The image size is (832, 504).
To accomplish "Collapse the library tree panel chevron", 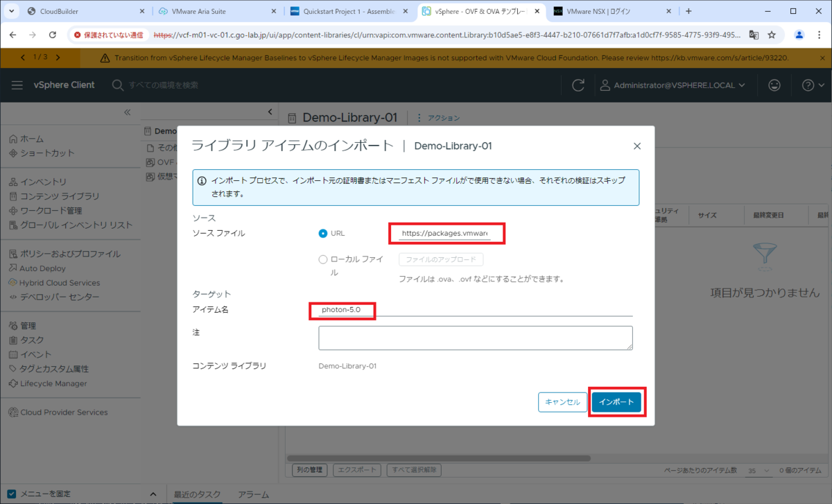I will (x=270, y=112).
